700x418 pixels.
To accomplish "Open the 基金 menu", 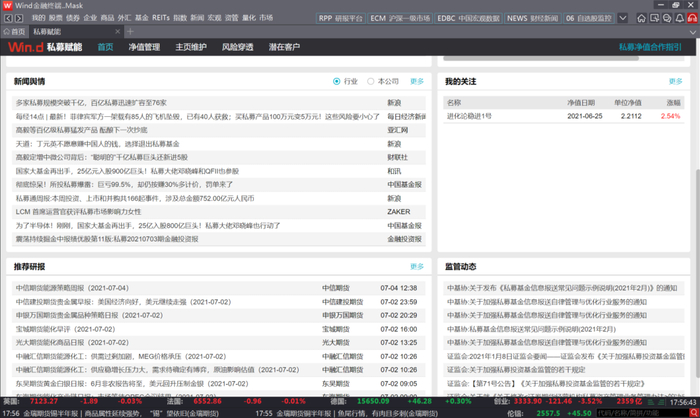I will [142, 18].
